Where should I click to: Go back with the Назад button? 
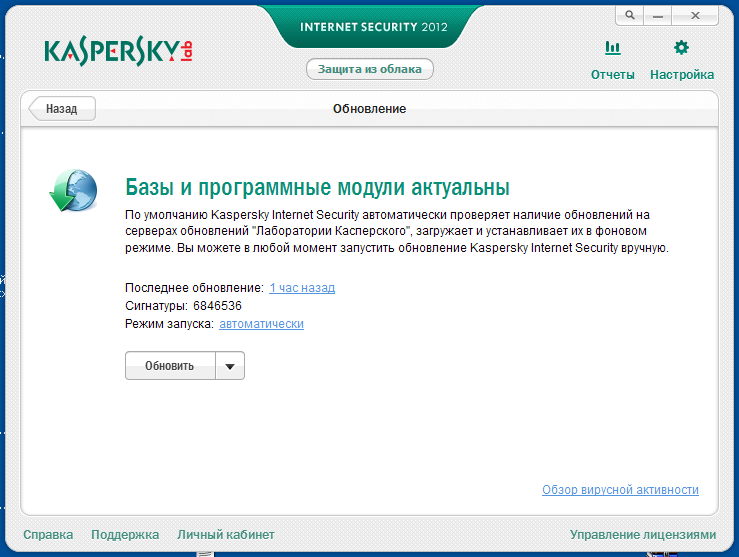click(x=62, y=109)
